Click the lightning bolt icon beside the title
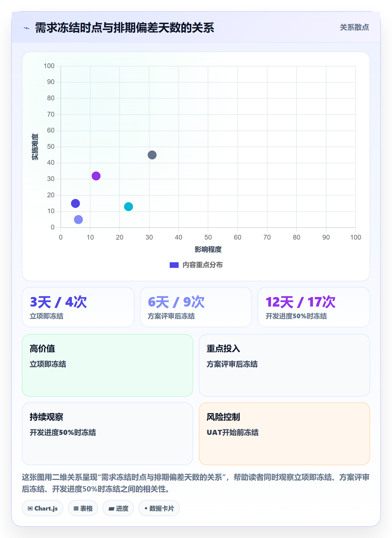 [x=27, y=28]
